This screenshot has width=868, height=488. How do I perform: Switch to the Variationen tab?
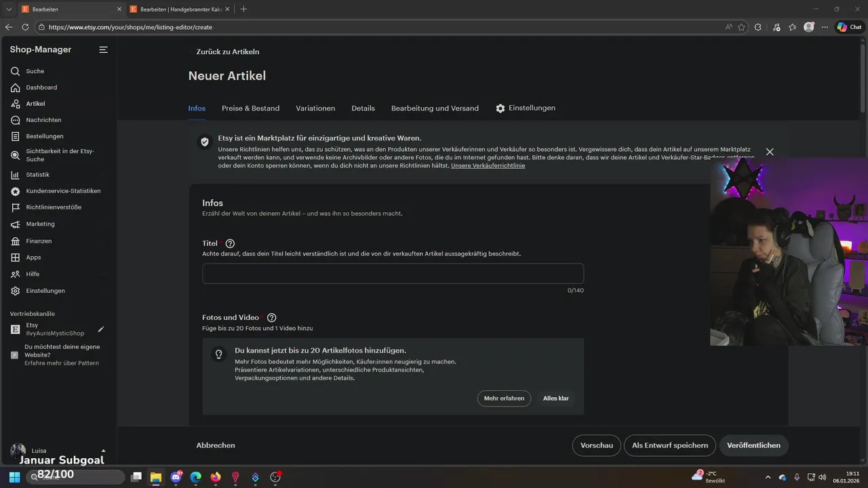315,108
